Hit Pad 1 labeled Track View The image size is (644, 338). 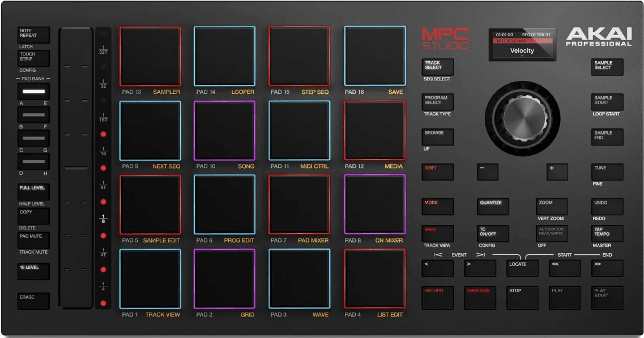pos(150,279)
